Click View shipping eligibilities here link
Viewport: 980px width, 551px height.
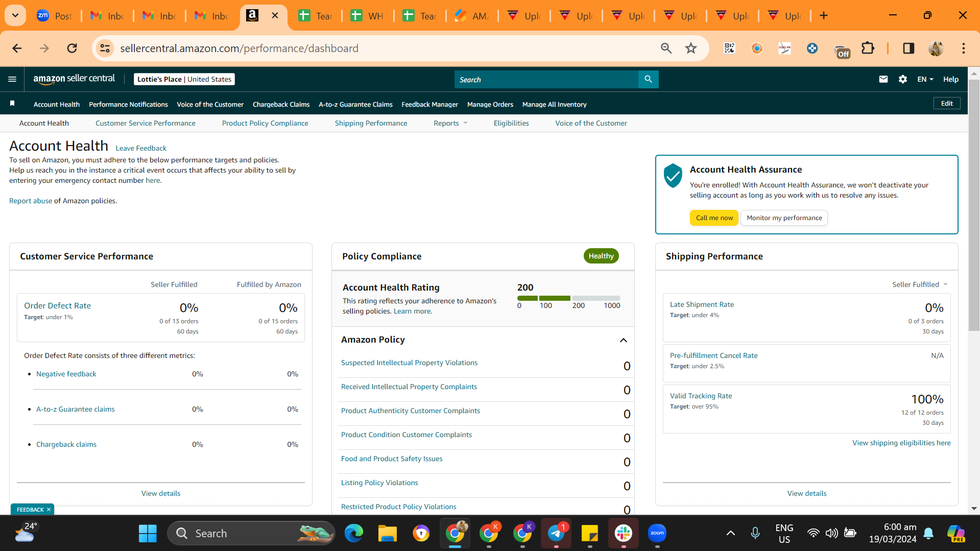901,443
